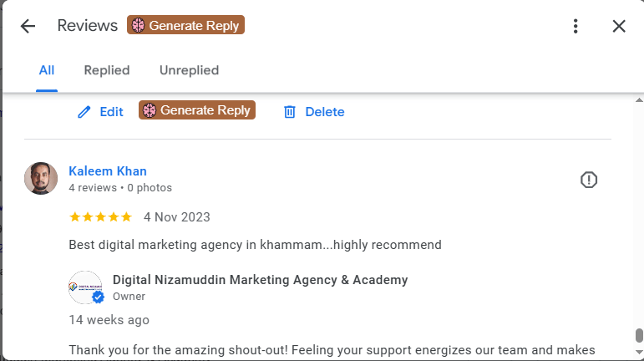Click the vertical scrollbar thumb on the right
Viewport: 644px width, 361px height.
[639, 336]
